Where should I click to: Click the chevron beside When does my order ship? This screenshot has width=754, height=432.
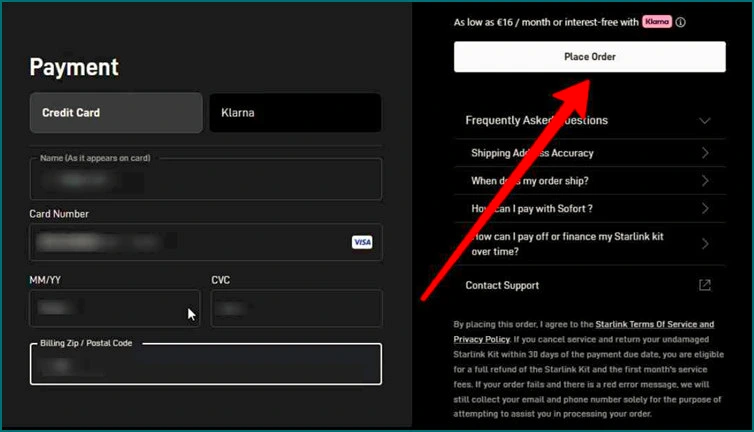coord(705,181)
